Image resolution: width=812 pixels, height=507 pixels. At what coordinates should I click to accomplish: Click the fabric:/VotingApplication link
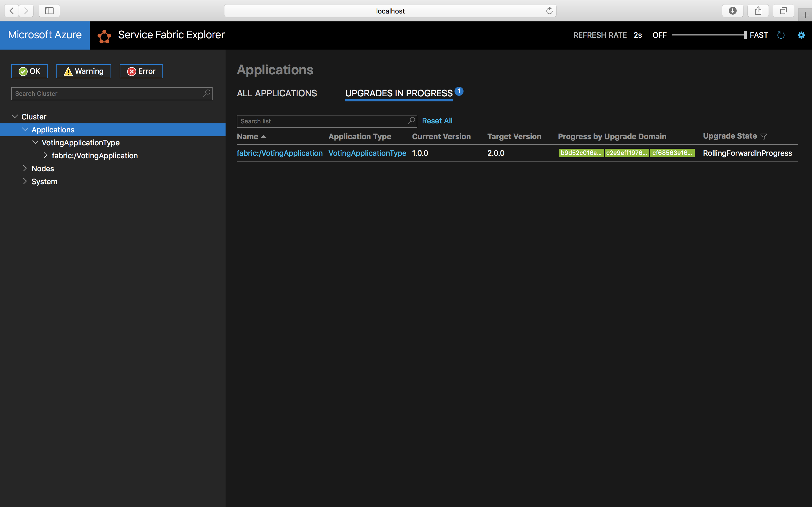[279, 153]
